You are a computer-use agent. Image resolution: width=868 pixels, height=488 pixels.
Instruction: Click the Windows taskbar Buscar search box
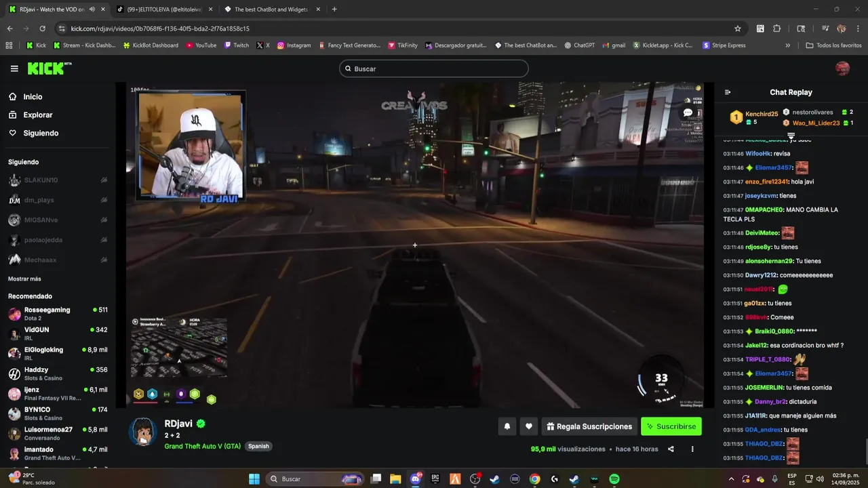pos(315,479)
